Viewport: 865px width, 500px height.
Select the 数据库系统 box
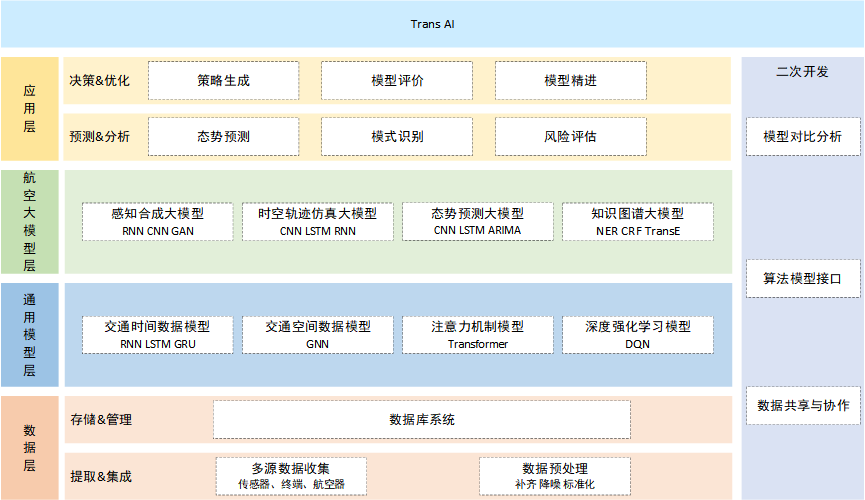tap(422, 419)
